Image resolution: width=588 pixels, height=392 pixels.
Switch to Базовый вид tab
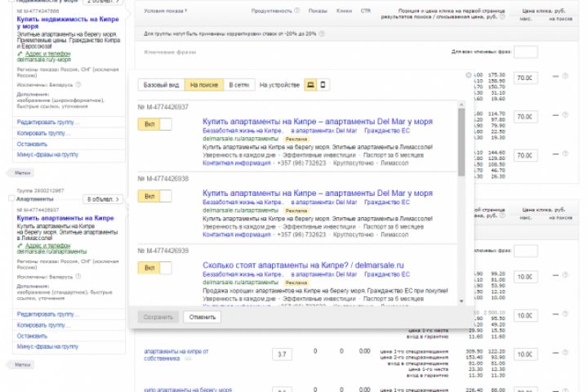coord(161,85)
